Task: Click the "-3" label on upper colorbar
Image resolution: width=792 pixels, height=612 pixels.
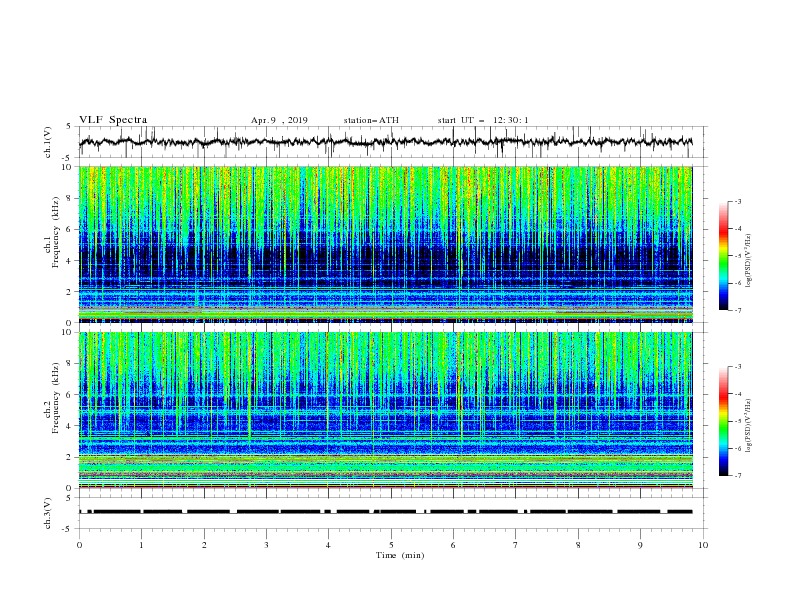Action: click(x=737, y=201)
